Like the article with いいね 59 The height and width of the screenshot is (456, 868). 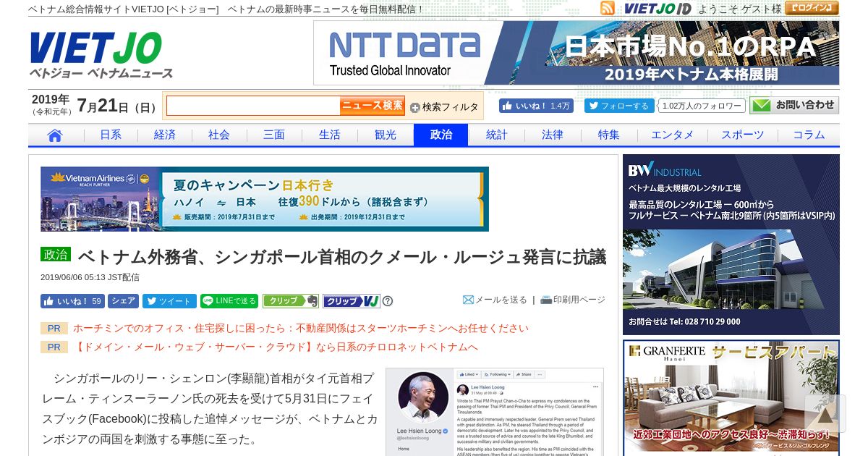tap(72, 301)
